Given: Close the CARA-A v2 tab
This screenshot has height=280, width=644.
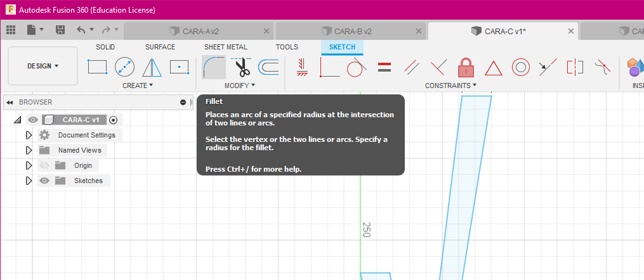Looking at the screenshot, I should (266, 31).
